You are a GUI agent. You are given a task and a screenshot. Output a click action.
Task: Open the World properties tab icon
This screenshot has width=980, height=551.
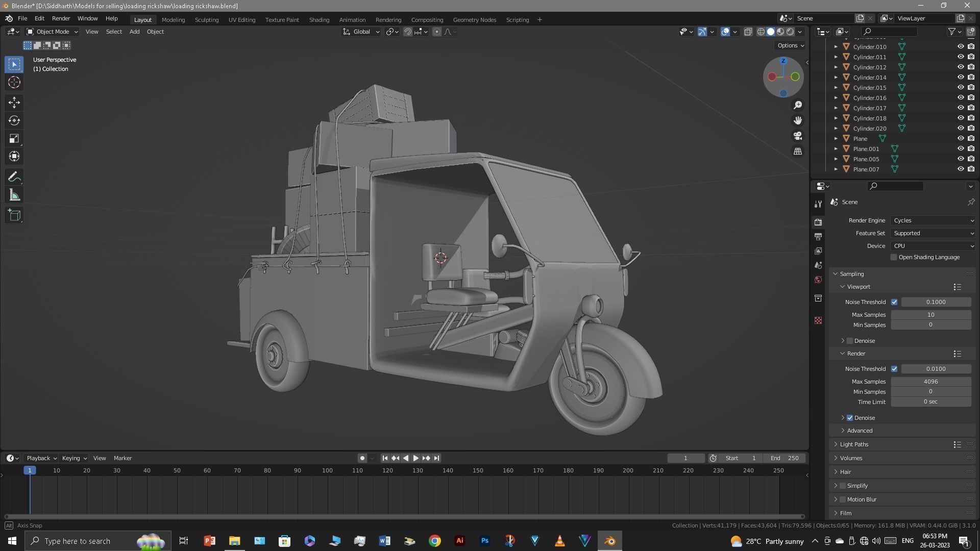click(x=818, y=280)
